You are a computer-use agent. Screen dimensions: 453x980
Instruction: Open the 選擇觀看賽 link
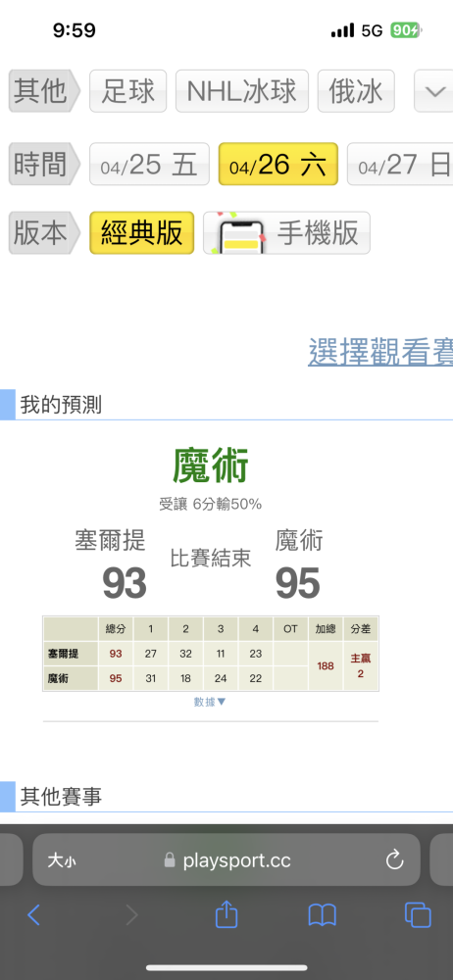(380, 352)
